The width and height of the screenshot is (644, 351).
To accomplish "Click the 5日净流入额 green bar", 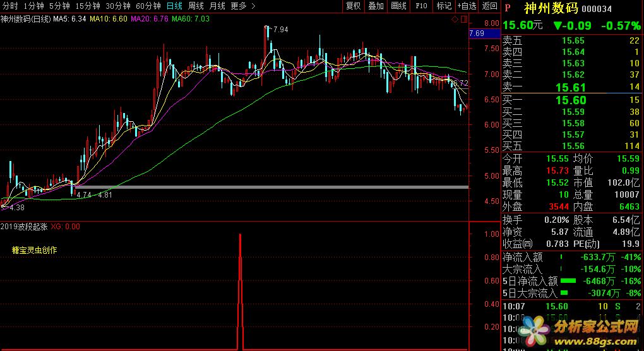I will point(568,281).
